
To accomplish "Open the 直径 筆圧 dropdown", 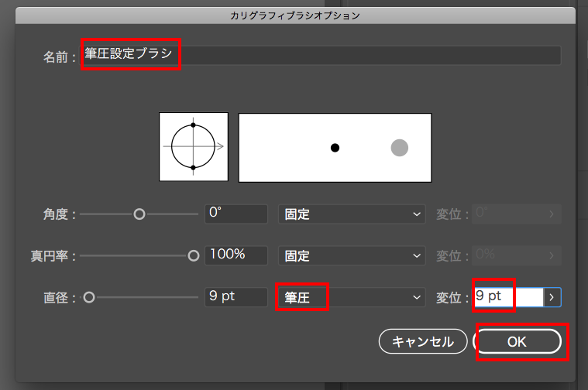I will click(x=352, y=297).
